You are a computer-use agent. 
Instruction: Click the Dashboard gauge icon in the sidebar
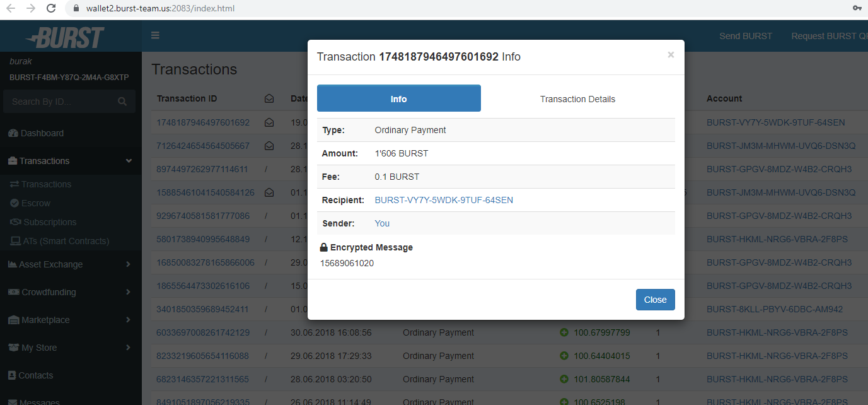pos(13,133)
